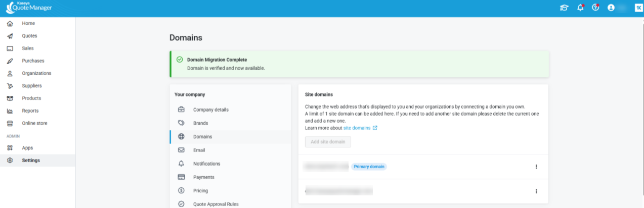
Task: Click the help question mark icon
Action: click(595, 8)
